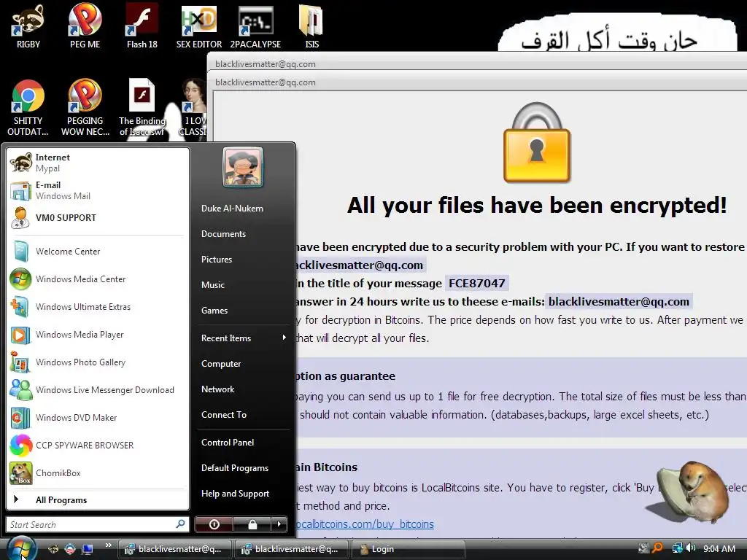Open the PEG ME desktop icon
Viewport: 747px width, 560px height.
click(x=85, y=26)
